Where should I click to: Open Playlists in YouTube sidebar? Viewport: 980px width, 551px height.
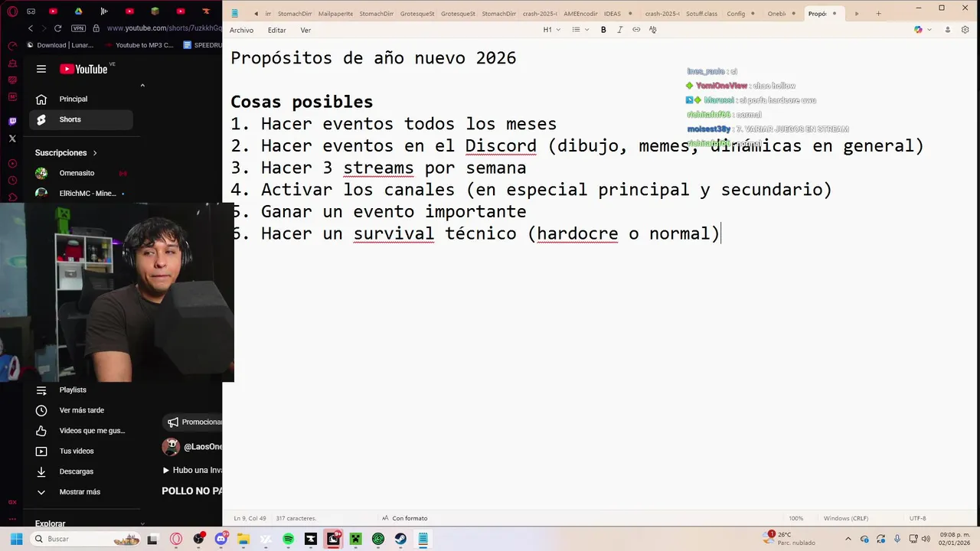(x=80, y=390)
